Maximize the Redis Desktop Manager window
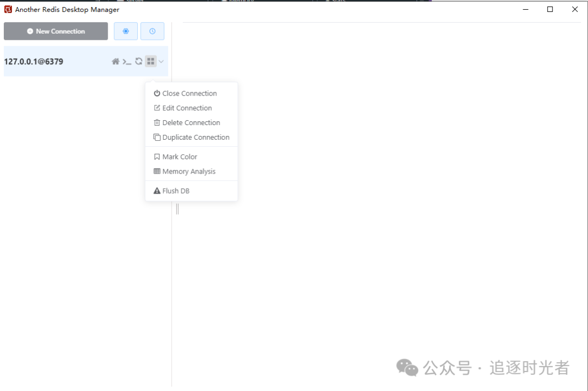Image resolution: width=588 pixels, height=391 pixels. pyautogui.click(x=550, y=9)
